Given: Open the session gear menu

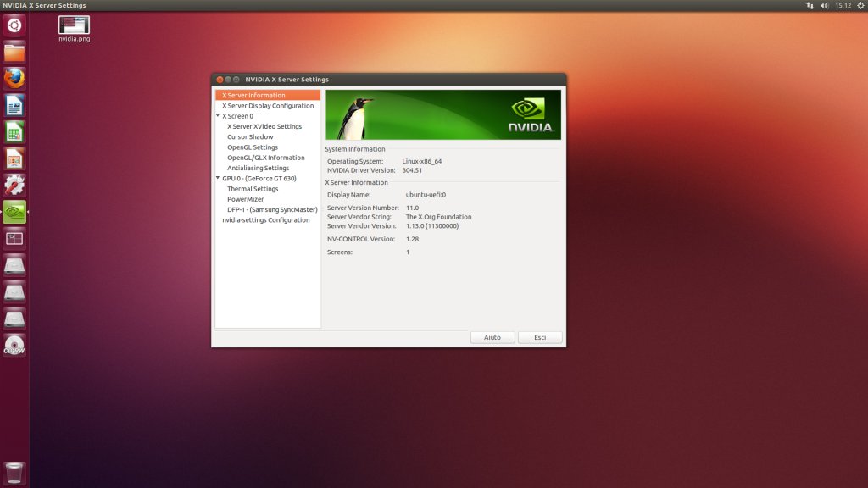Looking at the screenshot, I should tap(861, 6).
